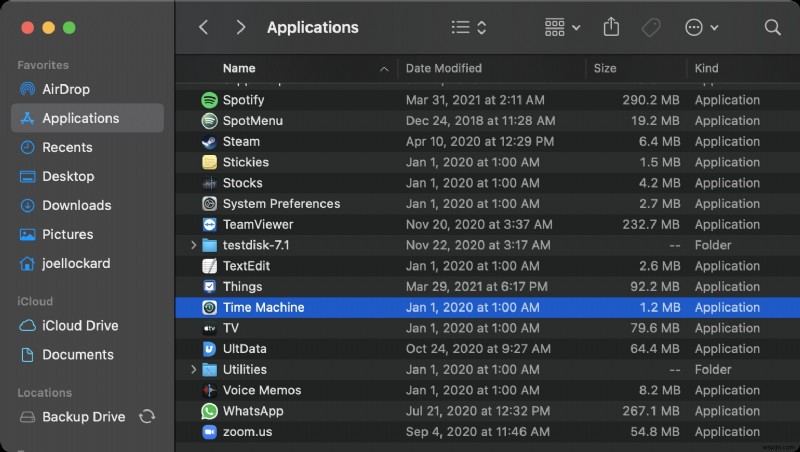Select Backup Drive in the sidebar

87,417
